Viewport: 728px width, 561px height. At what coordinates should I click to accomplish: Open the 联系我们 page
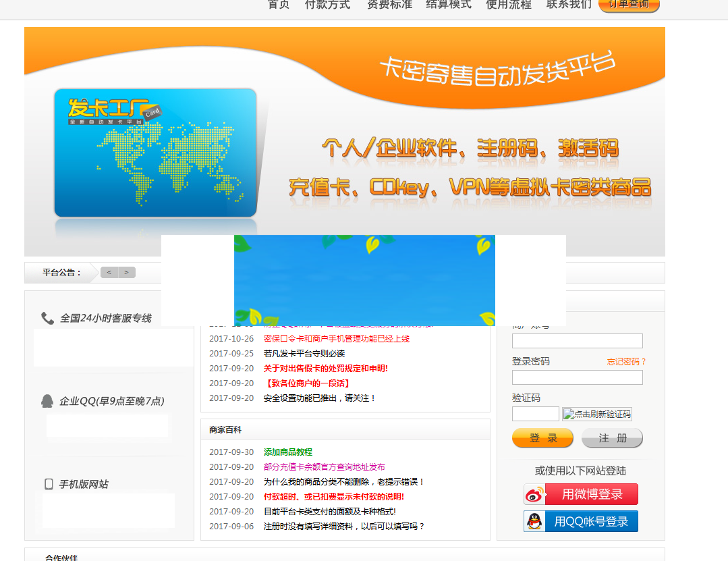(567, 5)
